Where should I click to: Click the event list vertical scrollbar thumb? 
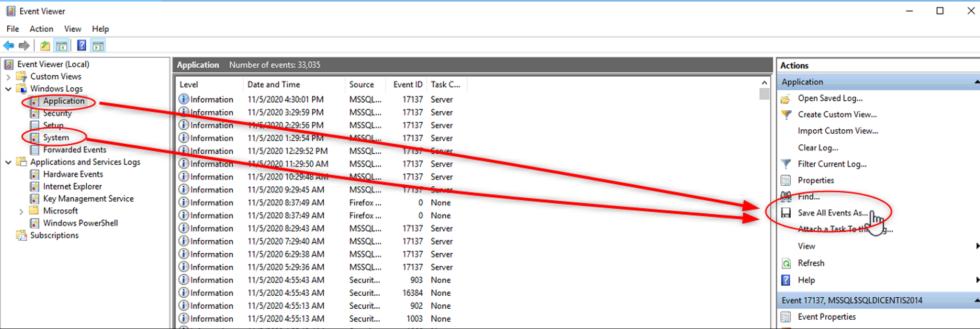point(764,94)
